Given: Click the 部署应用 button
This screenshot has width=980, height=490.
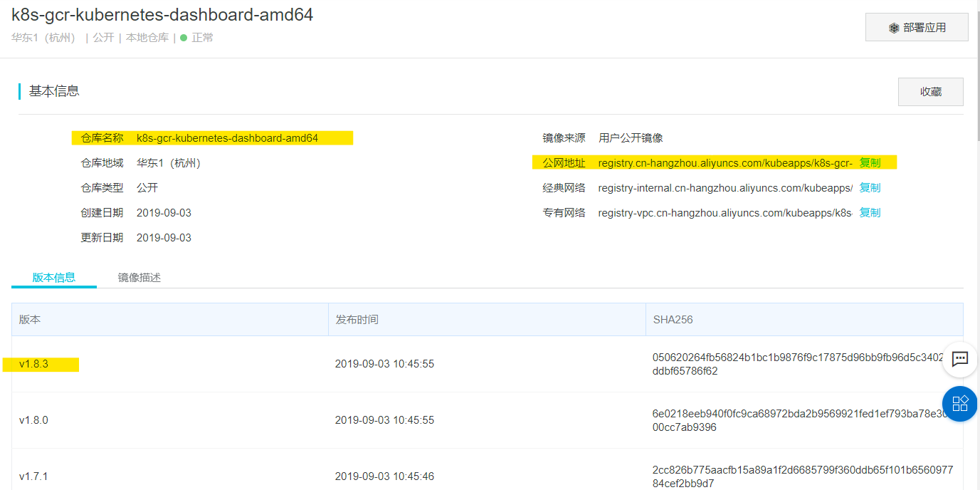Looking at the screenshot, I should (x=917, y=27).
